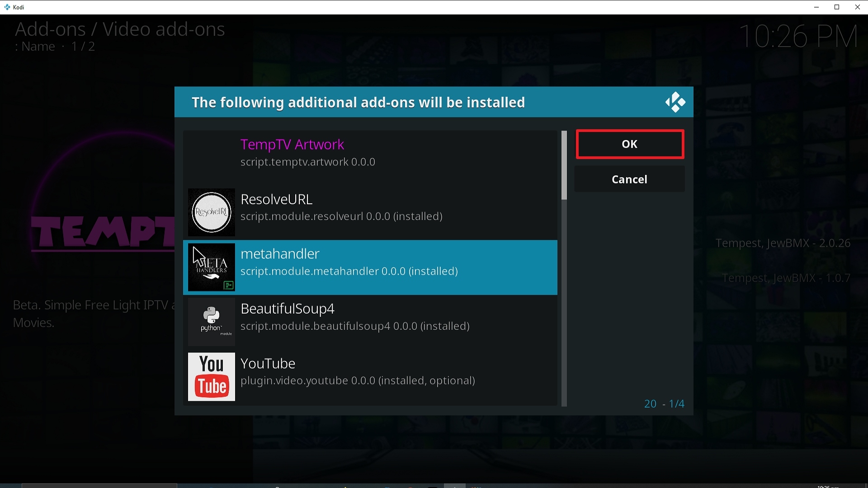Cancel the additional add-ons installation
This screenshot has height=488, width=868.
pos(629,179)
